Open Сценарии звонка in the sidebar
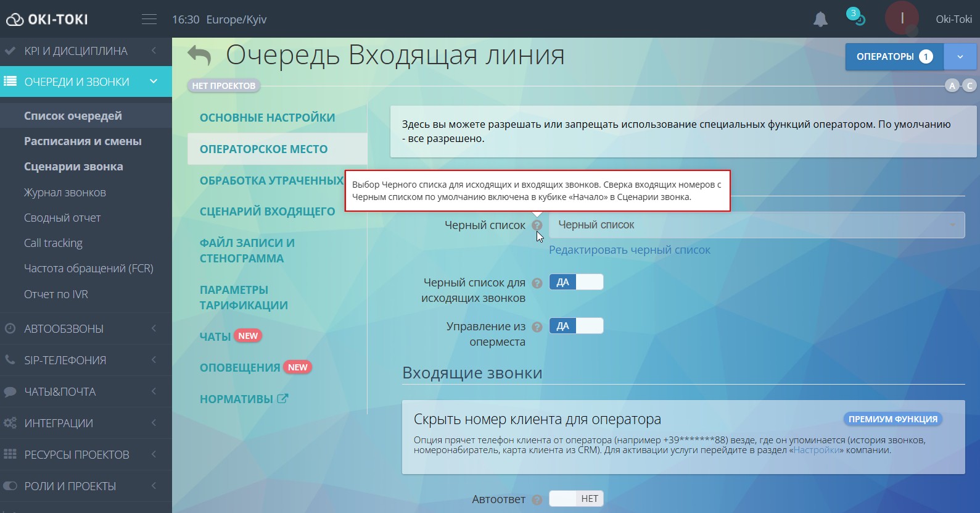Screen dimensions: 980x513 point(73,166)
